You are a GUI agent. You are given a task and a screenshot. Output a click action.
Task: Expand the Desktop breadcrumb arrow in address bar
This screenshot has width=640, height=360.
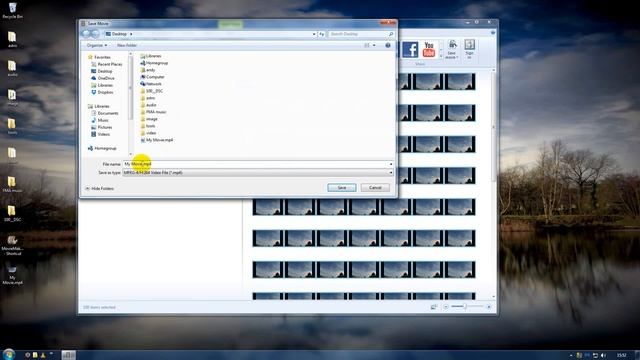[131, 34]
